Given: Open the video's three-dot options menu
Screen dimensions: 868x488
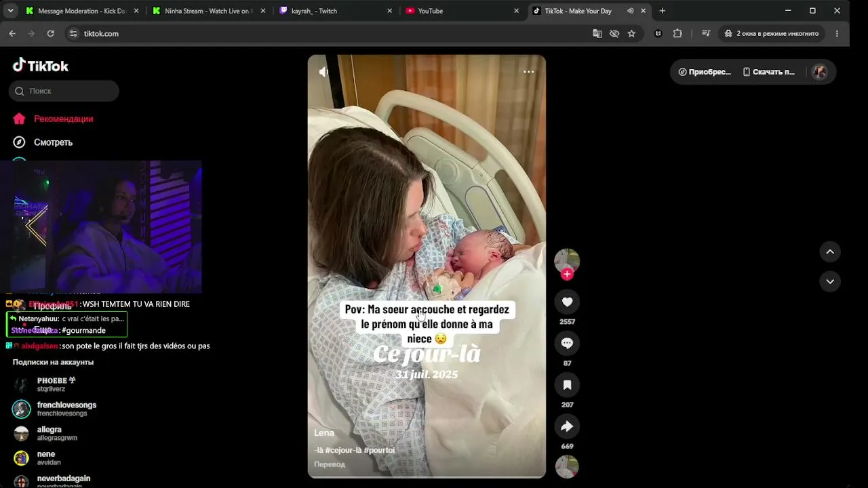Looking at the screenshot, I should click(x=529, y=72).
